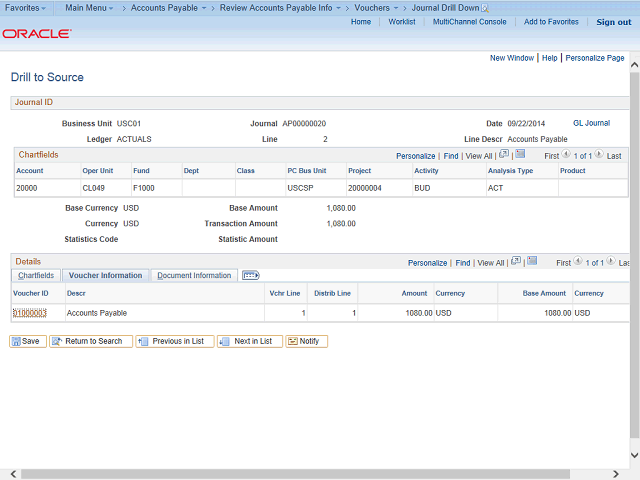Image resolution: width=640 pixels, height=480 pixels.
Task: Click next row arrow in Chartfields grid
Action: tap(600, 155)
